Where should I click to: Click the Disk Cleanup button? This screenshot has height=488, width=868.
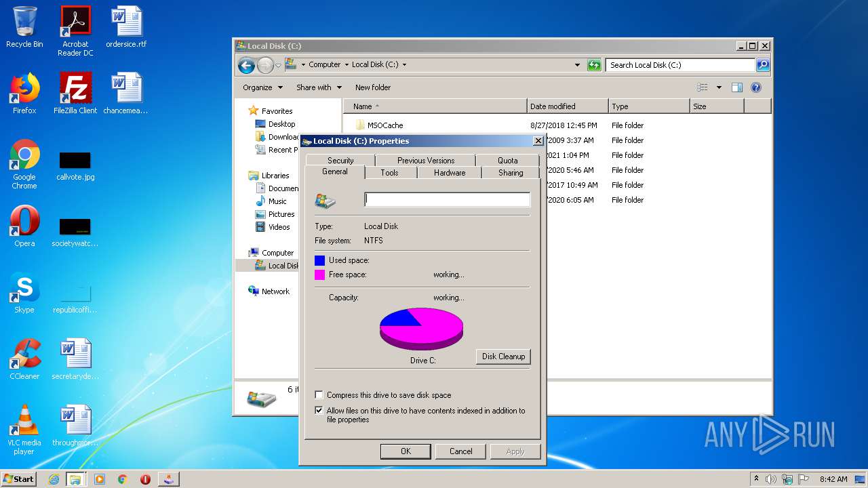point(503,357)
